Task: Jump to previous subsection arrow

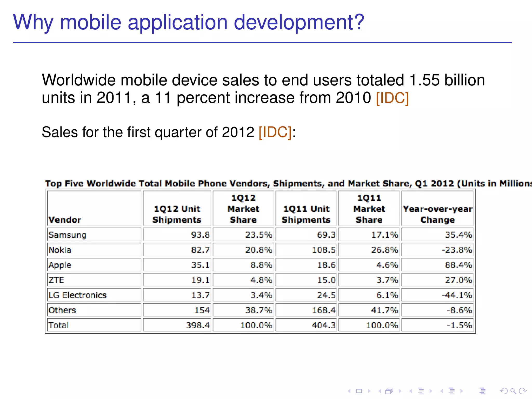Action: click(411, 391)
